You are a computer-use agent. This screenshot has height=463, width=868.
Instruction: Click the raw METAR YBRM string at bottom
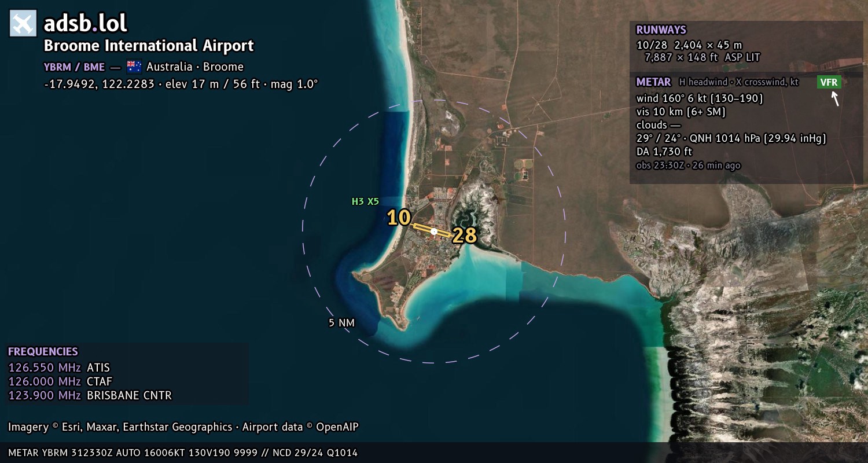(x=183, y=453)
